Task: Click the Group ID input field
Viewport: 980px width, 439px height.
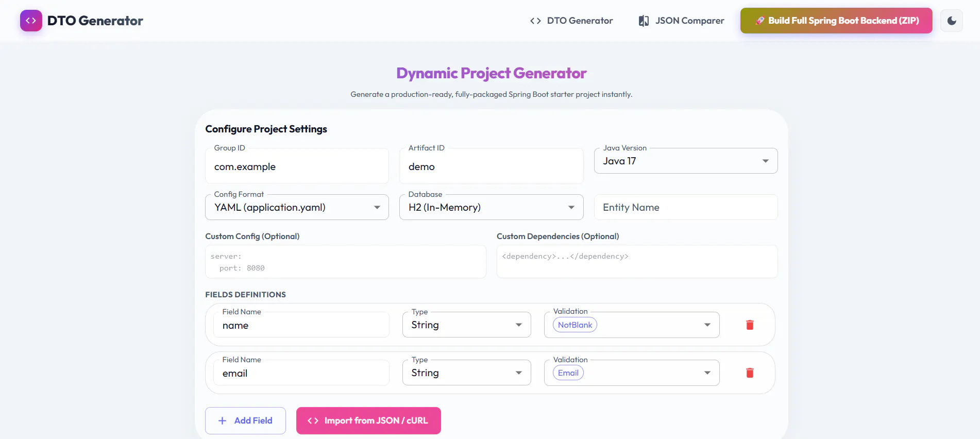Action: pos(297,166)
